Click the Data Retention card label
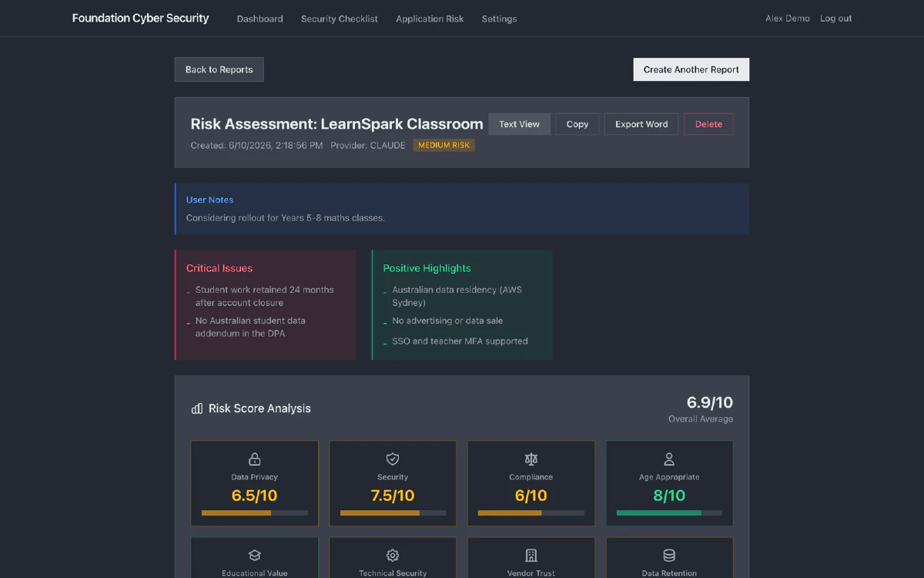This screenshot has height=578, width=924. [x=669, y=573]
